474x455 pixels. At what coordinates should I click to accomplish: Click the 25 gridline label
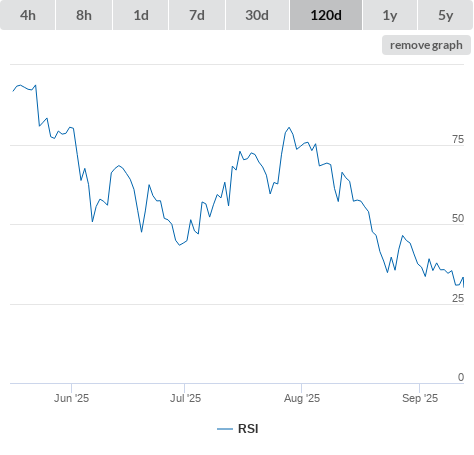click(x=458, y=298)
